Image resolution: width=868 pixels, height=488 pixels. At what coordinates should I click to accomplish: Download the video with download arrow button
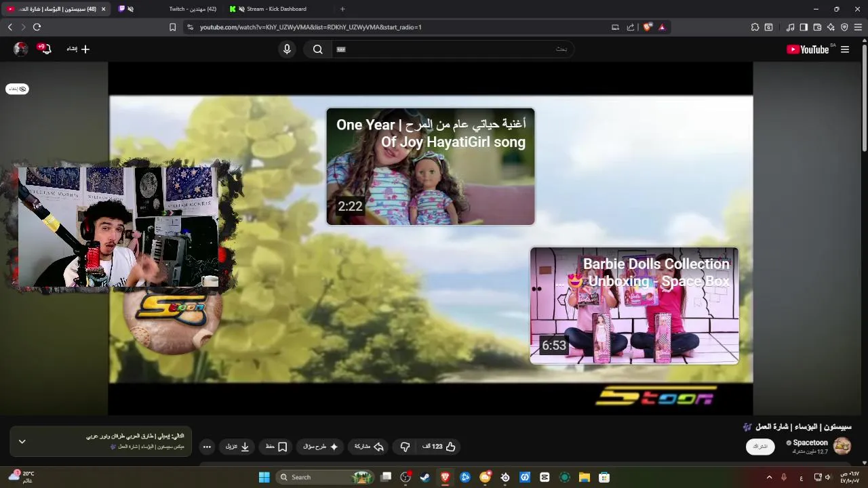tap(237, 447)
